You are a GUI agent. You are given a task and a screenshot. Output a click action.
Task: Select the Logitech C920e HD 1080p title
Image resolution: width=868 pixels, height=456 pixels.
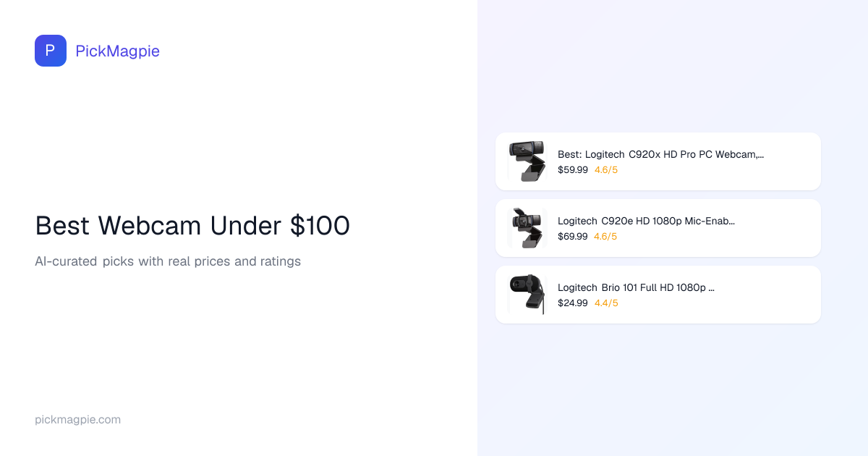coord(646,221)
